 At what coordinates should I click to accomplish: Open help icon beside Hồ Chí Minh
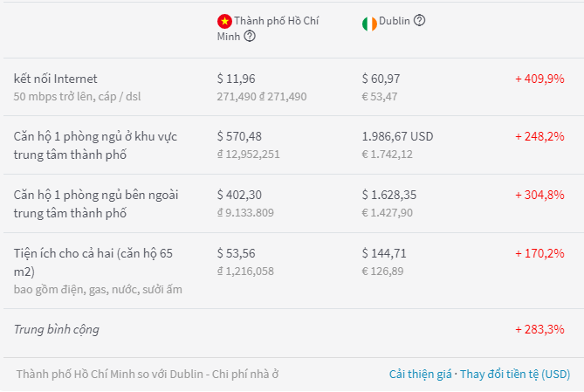[250, 36]
